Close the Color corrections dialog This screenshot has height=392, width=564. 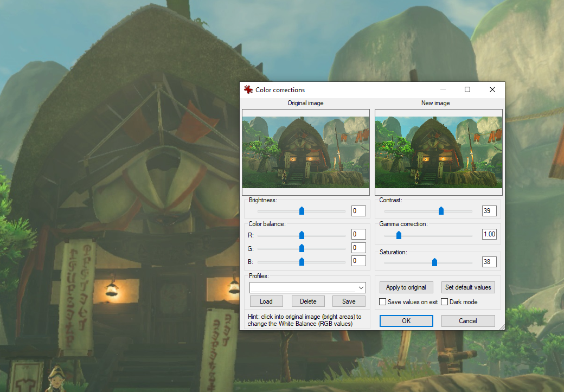492,89
